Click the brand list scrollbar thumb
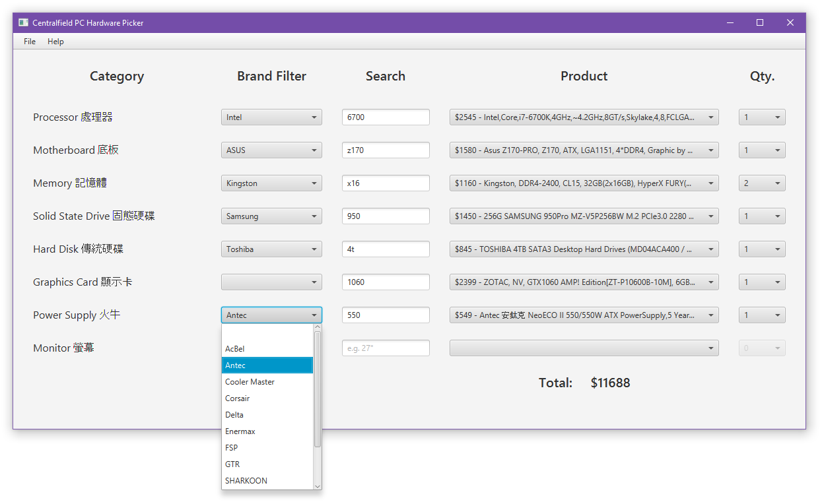Image resolution: width=822 pixels, height=504 pixels. (318, 389)
